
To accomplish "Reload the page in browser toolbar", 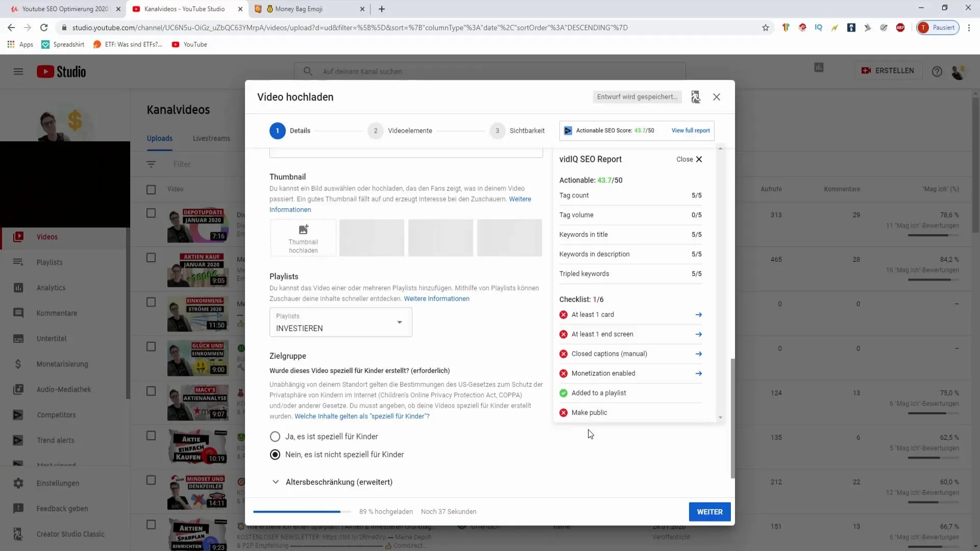I will coord(44,28).
